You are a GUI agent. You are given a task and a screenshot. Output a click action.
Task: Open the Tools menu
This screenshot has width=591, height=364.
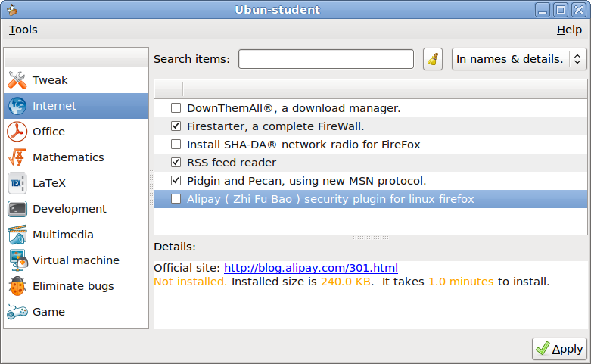23,30
